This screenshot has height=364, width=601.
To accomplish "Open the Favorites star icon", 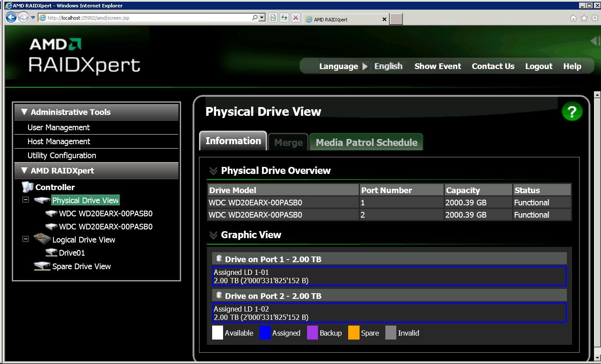I will coord(584,18).
